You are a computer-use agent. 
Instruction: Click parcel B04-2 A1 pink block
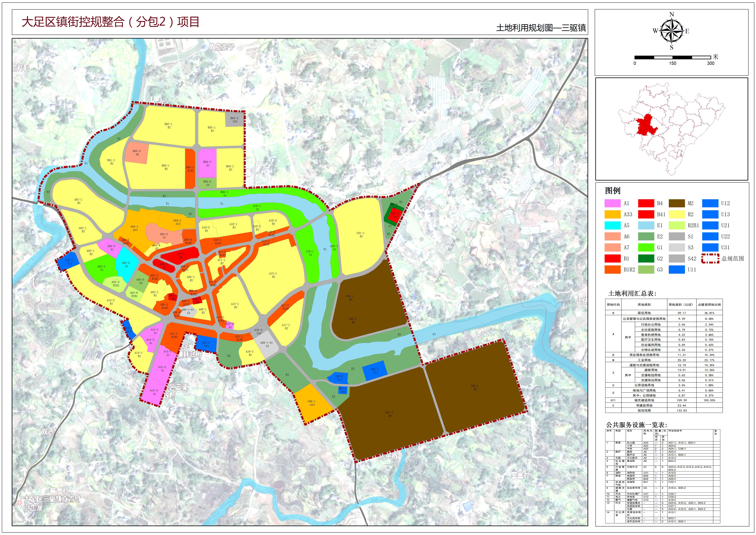pyautogui.click(x=207, y=163)
